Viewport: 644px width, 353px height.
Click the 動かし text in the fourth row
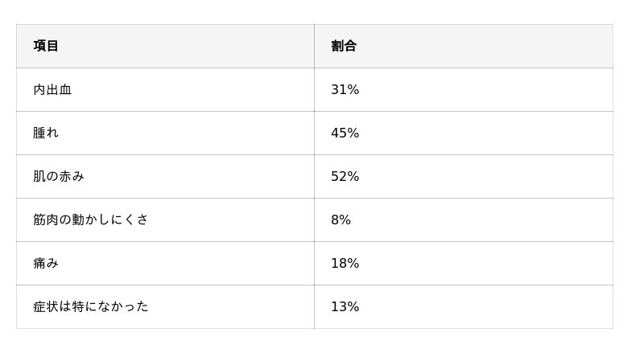[91, 220]
